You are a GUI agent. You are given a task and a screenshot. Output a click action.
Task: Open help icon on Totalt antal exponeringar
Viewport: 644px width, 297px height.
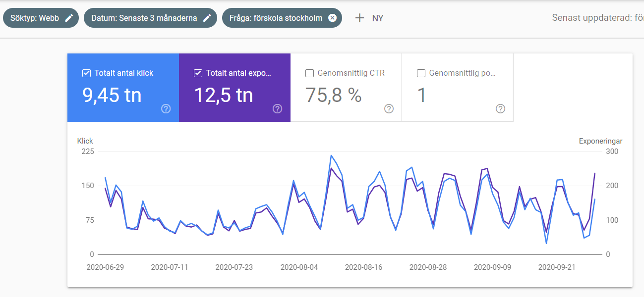tap(278, 109)
